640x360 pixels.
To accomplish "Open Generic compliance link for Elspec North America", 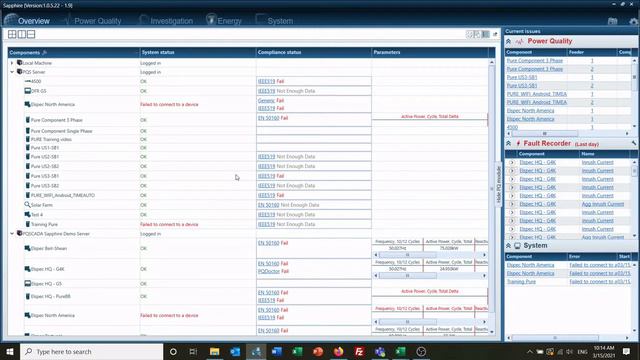I will 266,100.
